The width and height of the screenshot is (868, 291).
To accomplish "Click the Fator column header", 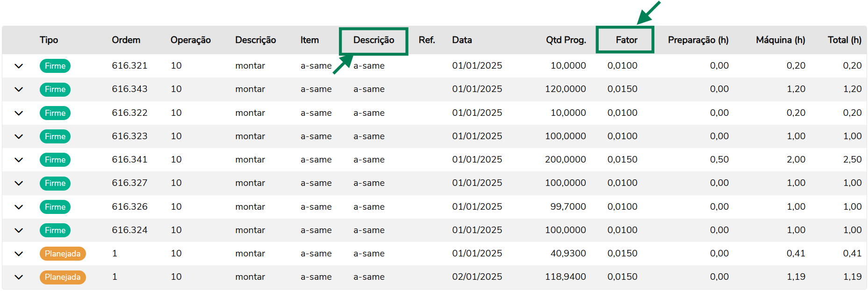I will click(x=626, y=40).
